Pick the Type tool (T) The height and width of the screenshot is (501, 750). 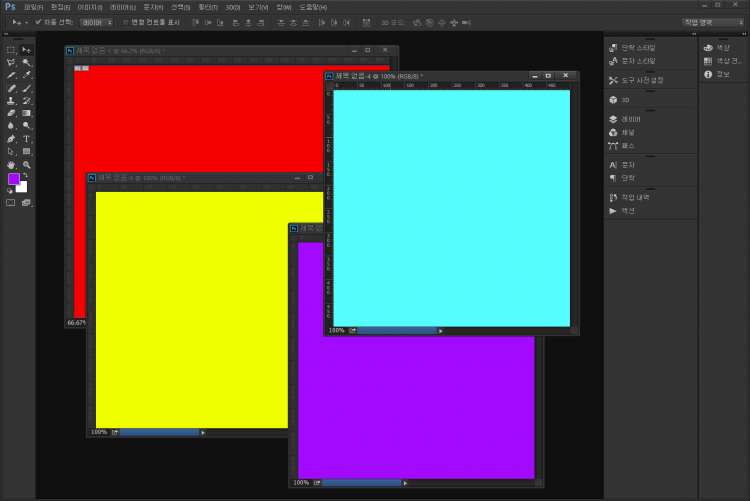point(27,139)
